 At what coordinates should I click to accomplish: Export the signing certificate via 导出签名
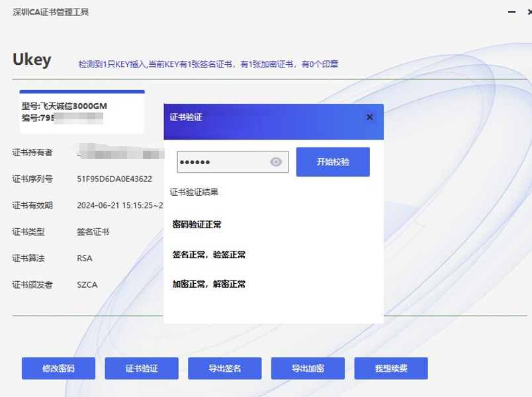(225, 369)
